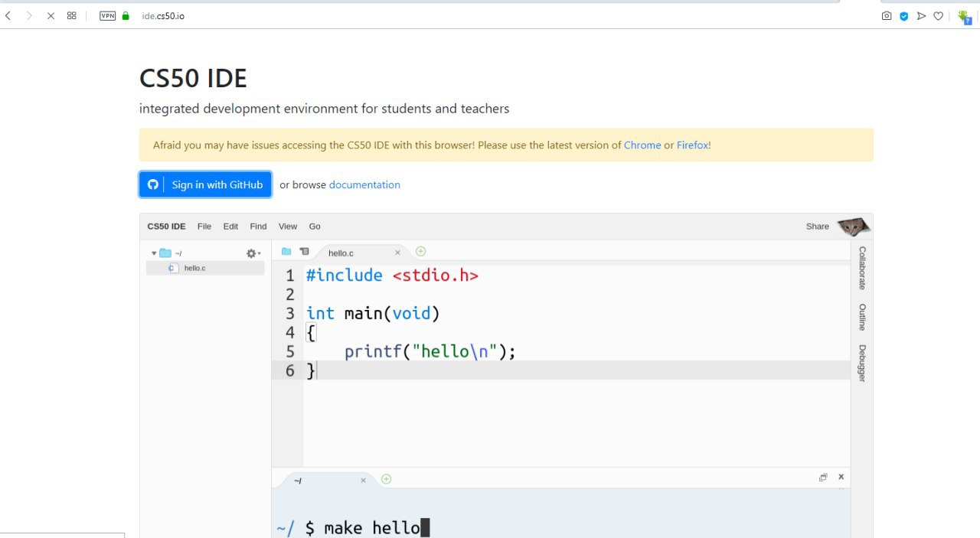Click the CS50 IDE menu label
This screenshot has width=980, height=538.
click(166, 227)
